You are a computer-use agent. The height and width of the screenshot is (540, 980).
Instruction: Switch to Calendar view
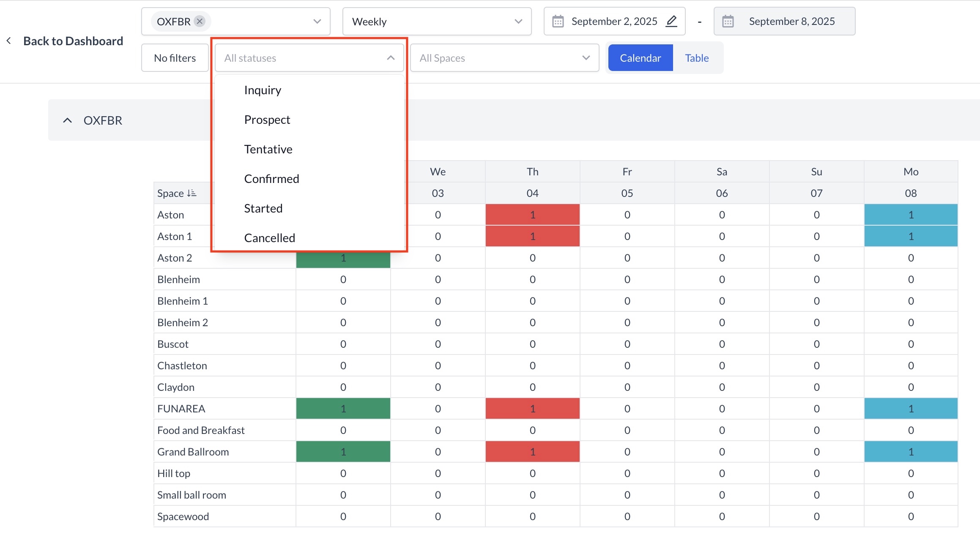click(x=640, y=58)
